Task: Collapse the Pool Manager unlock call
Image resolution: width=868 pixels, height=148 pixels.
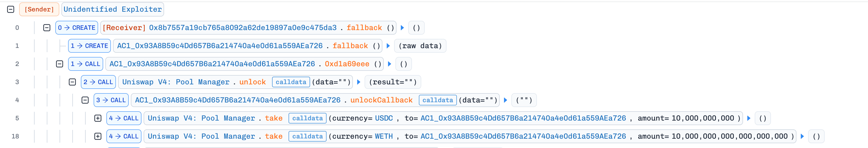Action: 72,82
